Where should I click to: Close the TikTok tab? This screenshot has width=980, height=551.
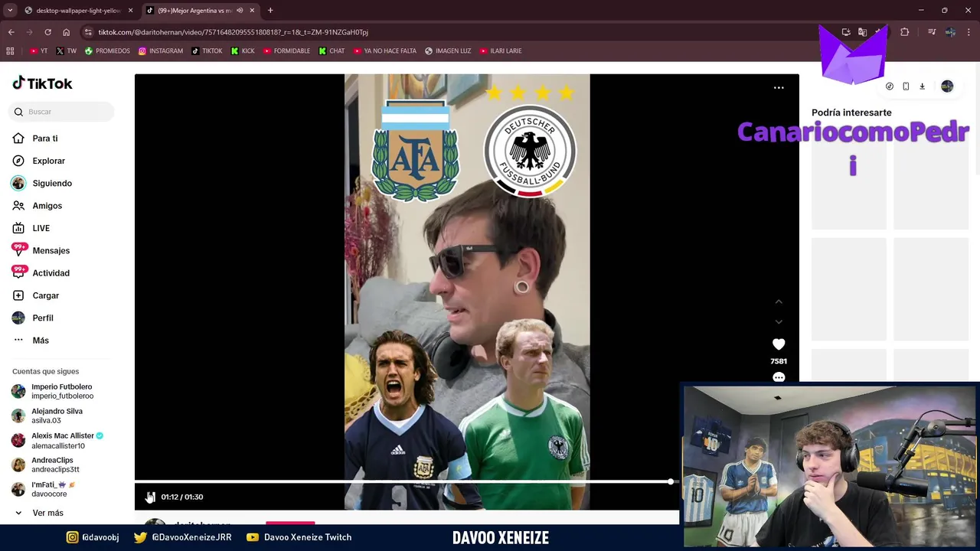pyautogui.click(x=252, y=11)
